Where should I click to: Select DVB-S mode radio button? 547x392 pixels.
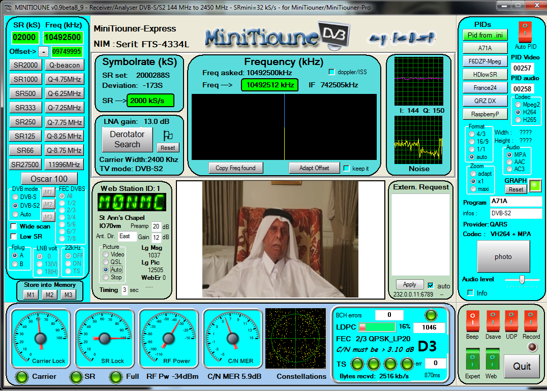click(15, 197)
